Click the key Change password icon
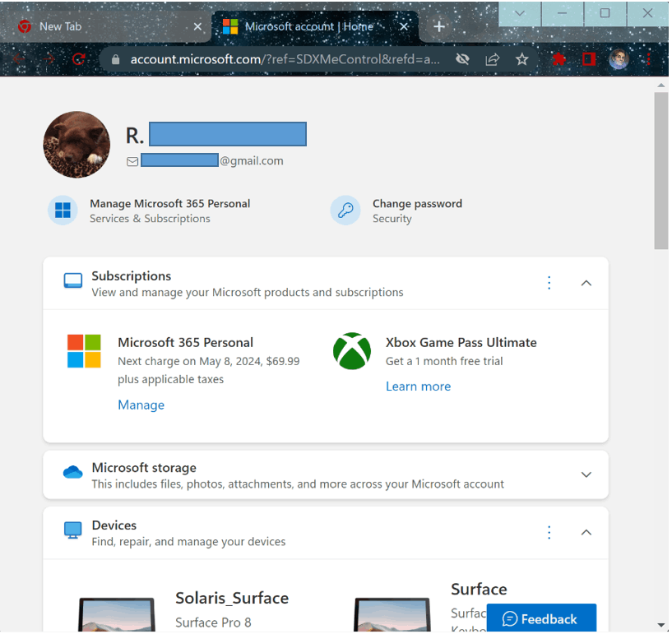Screen dimensions: 672x634 point(345,211)
